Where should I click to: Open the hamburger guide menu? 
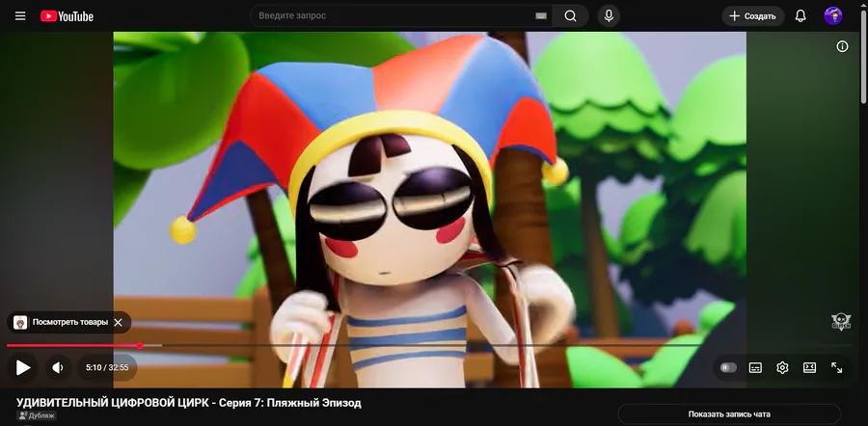coord(20,16)
